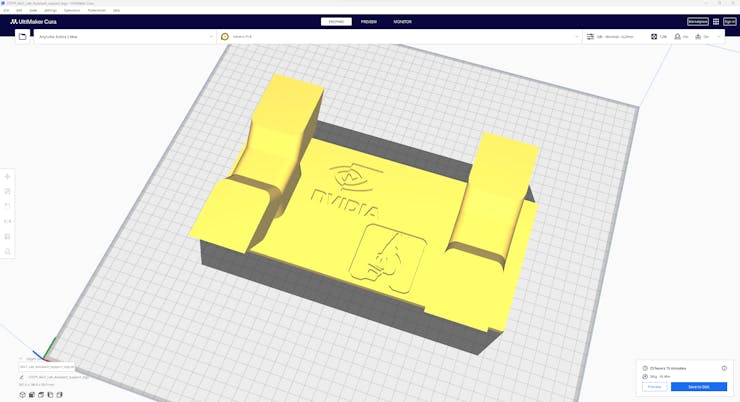Expand the printer selector dropdown
The image size is (740, 402).
click(x=211, y=36)
